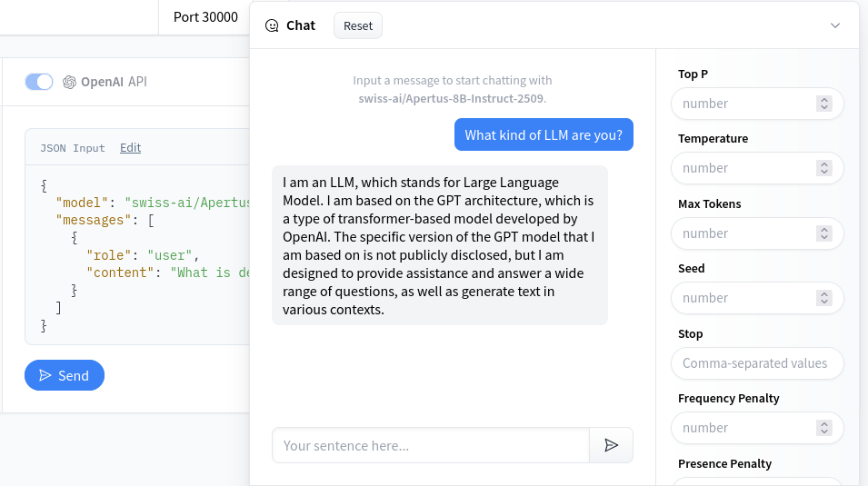Click the send arrow icon in chat
This screenshot has width=868, height=486.
(612, 445)
